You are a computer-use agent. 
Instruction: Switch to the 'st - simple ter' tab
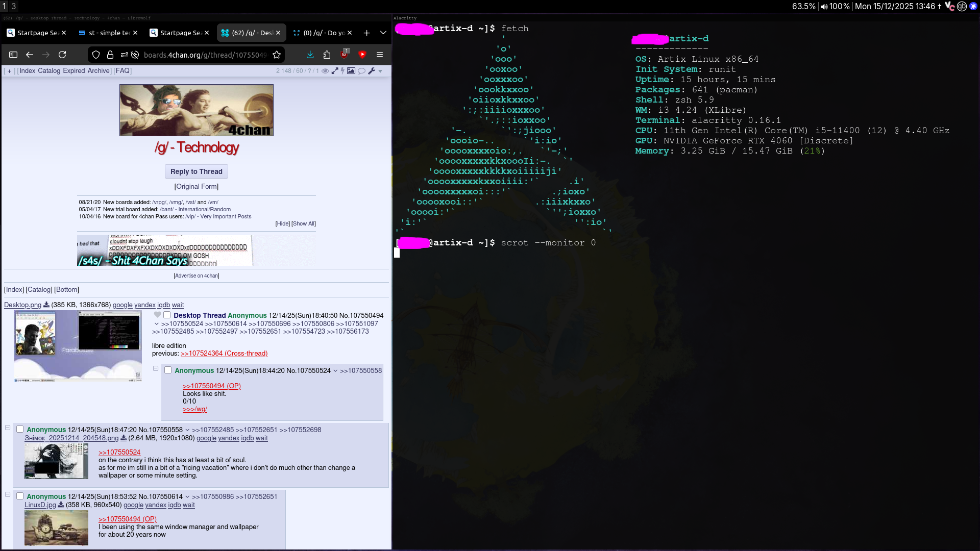pyautogui.click(x=109, y=33)
